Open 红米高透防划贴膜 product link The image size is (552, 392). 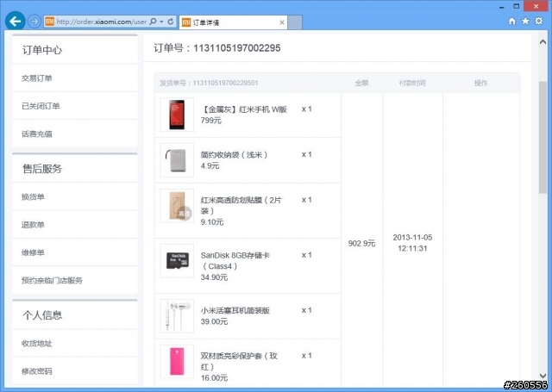[x=241, y=205]
